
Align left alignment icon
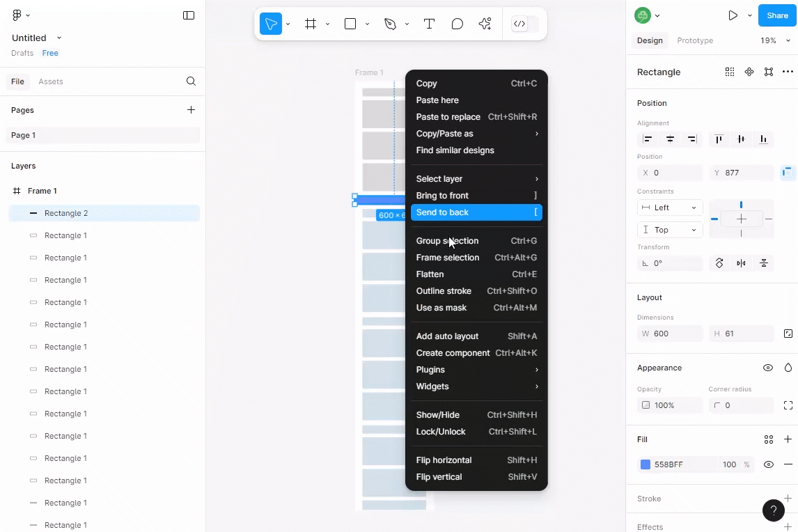648,139
